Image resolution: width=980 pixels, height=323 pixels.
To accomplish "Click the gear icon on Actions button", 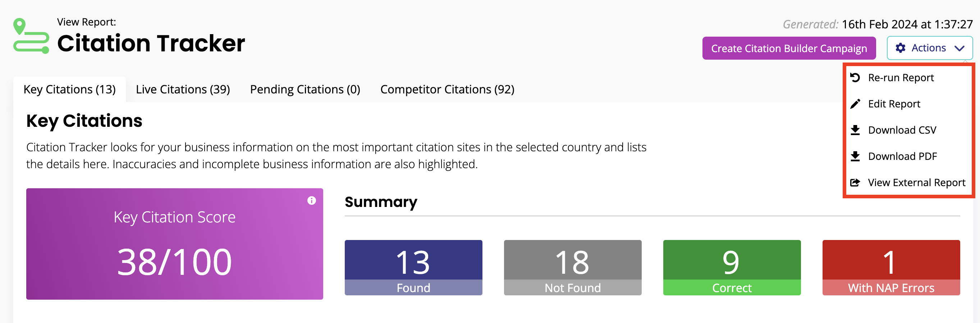I will tap(900, 48).
